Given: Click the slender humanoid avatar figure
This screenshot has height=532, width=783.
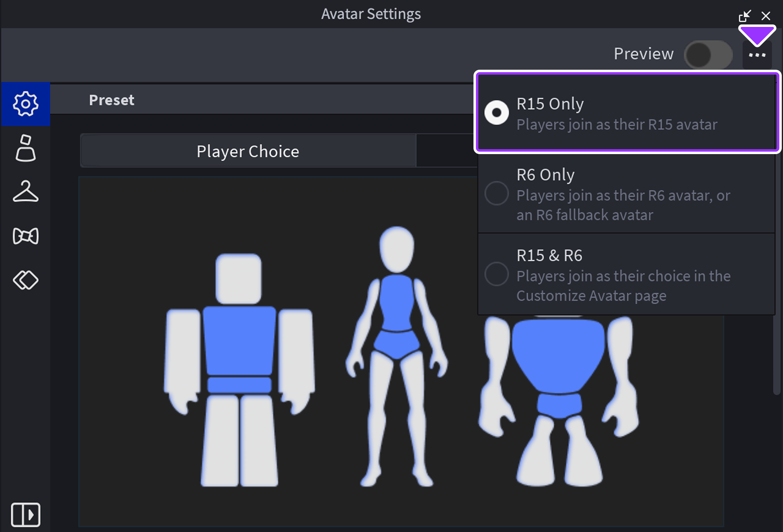Looking at the screenshot, I should (397, 357).
